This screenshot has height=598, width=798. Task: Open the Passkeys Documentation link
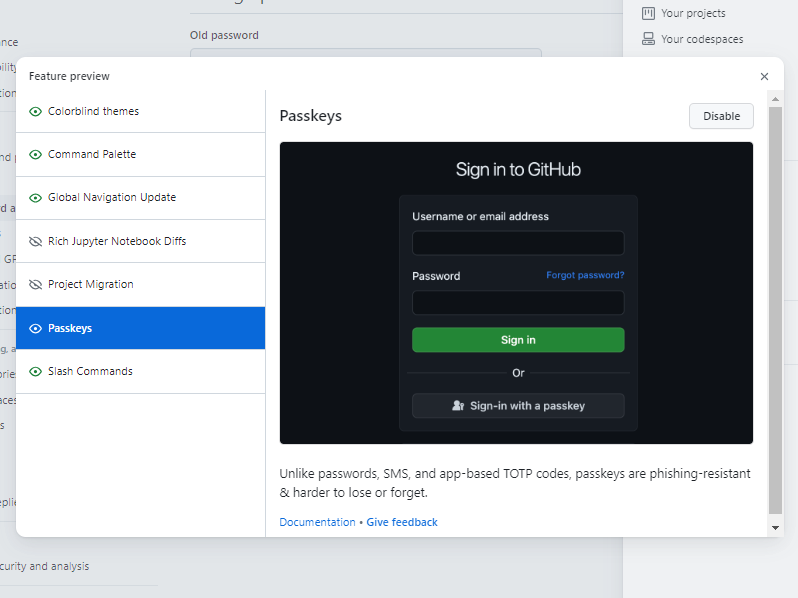coord(317,522)
